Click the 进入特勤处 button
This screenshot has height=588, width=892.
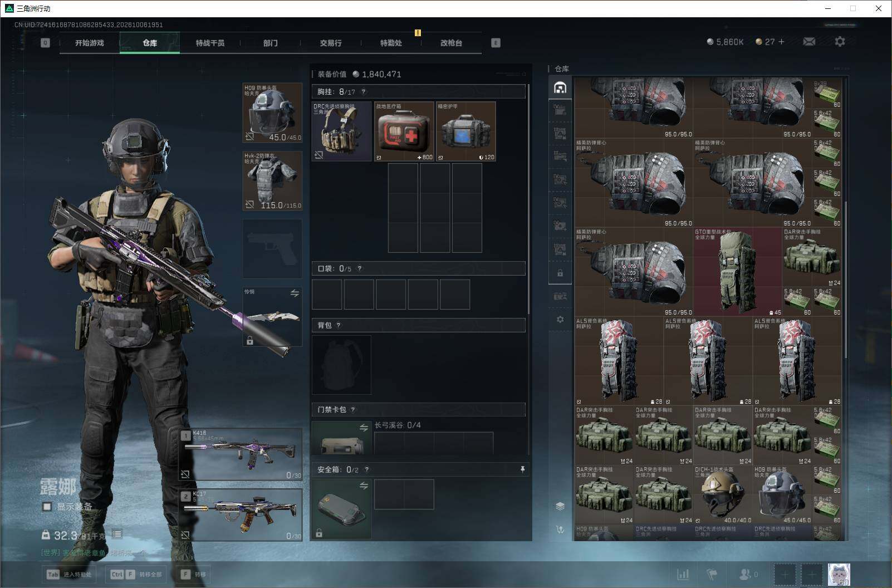click(x=69, y=575)
